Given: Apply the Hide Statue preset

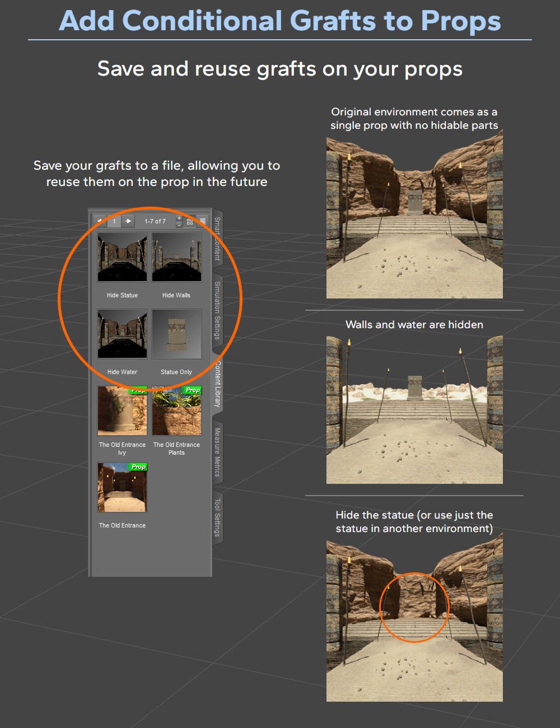Looking at the screenshot, I should tap(122, 257).
